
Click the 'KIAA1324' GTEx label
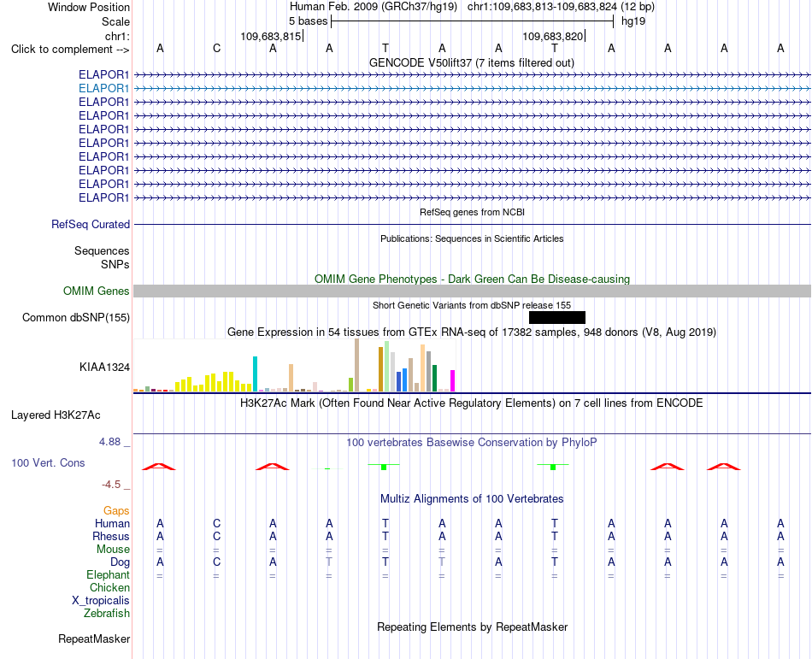click(104, 367)
